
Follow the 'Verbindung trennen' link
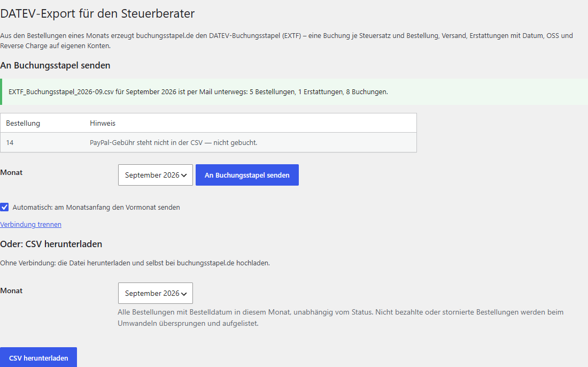click(x=31, y=224)
